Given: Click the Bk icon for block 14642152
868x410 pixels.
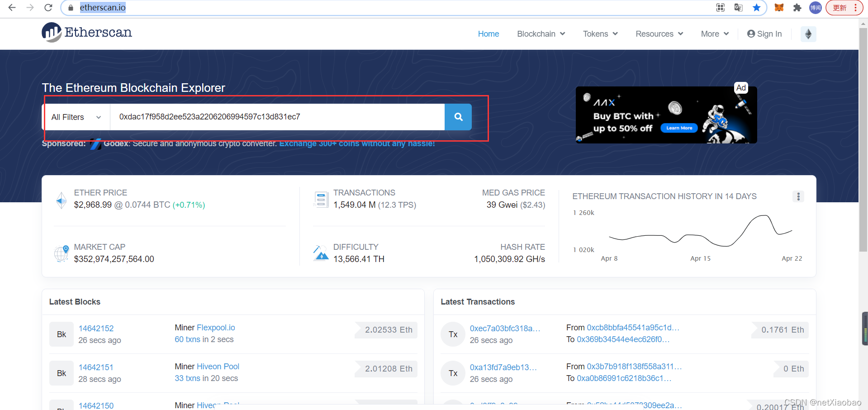Looking at the screenshot, I should point(62,334).
